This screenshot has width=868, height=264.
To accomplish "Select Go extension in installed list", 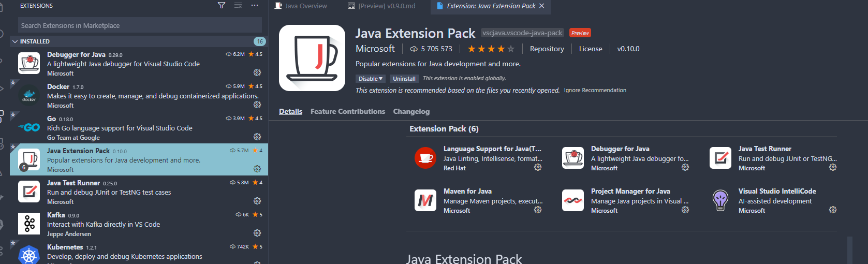I will [x=139, y=127].
